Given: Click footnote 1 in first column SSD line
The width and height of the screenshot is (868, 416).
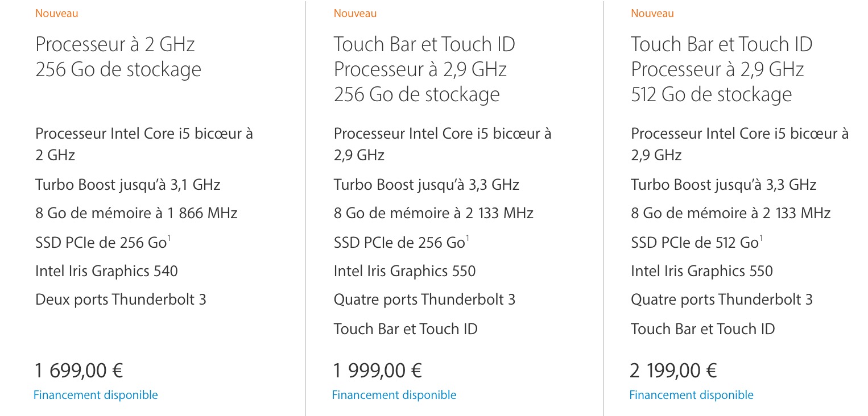Looking at the screenshot, I should tap(169, 238).
